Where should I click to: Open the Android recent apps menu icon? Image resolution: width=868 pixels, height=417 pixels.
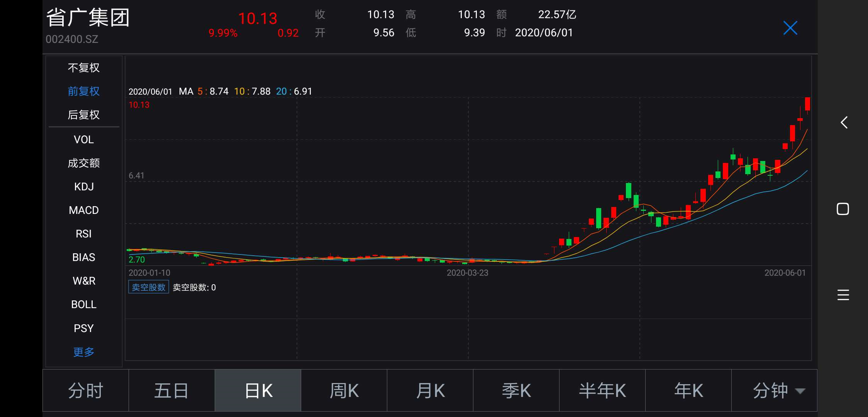(x=843, y=295)
